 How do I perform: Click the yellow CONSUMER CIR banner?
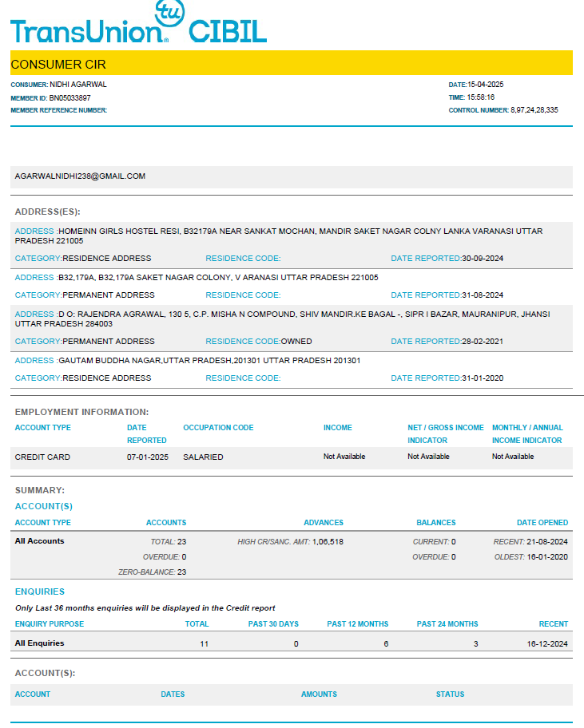point(291,64)
